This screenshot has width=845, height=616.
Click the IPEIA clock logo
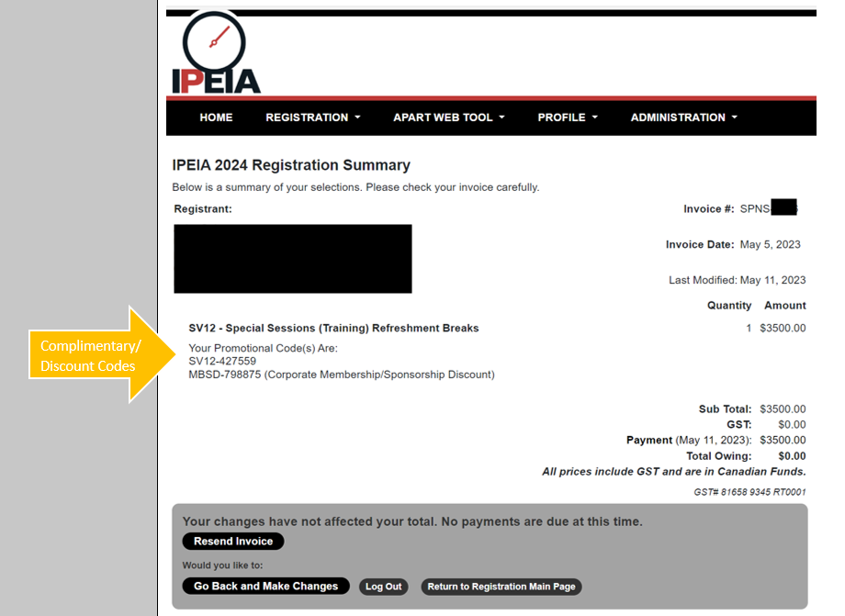tap(216, 53)
